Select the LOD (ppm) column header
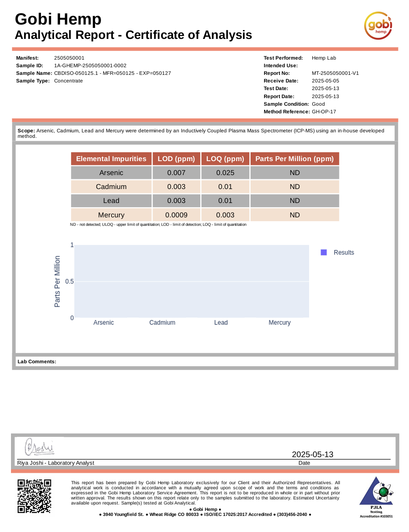 point(176,159)
